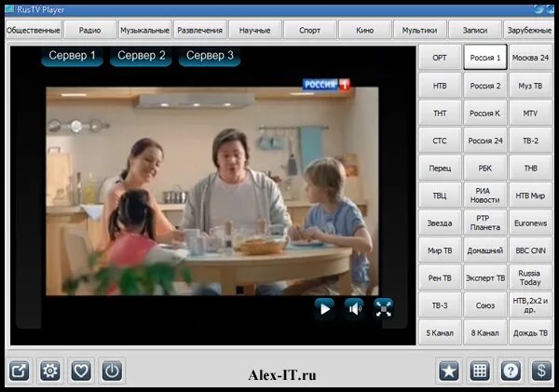
Task: Click the power icon at bottom left
Action: [x=112, y=371]
